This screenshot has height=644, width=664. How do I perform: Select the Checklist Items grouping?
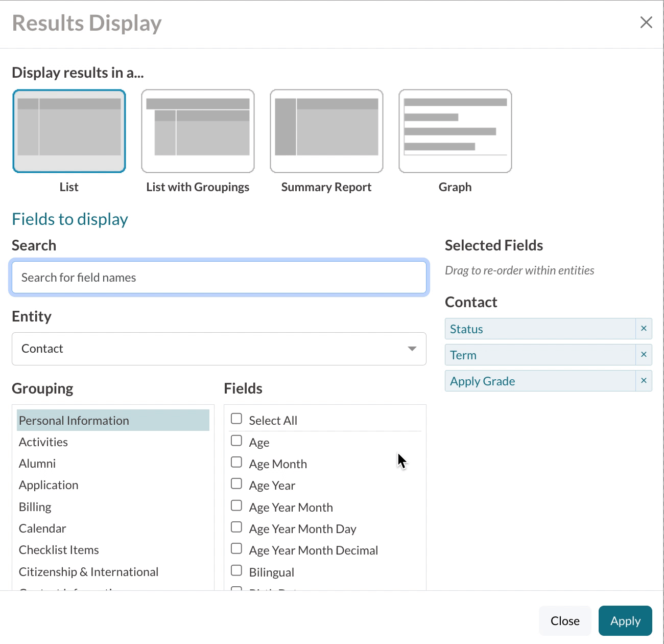coord(59,550)
